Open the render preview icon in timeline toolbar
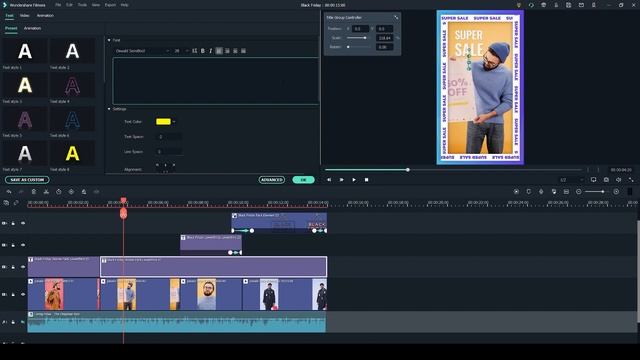The image size is (640, 360). [516, 192]
